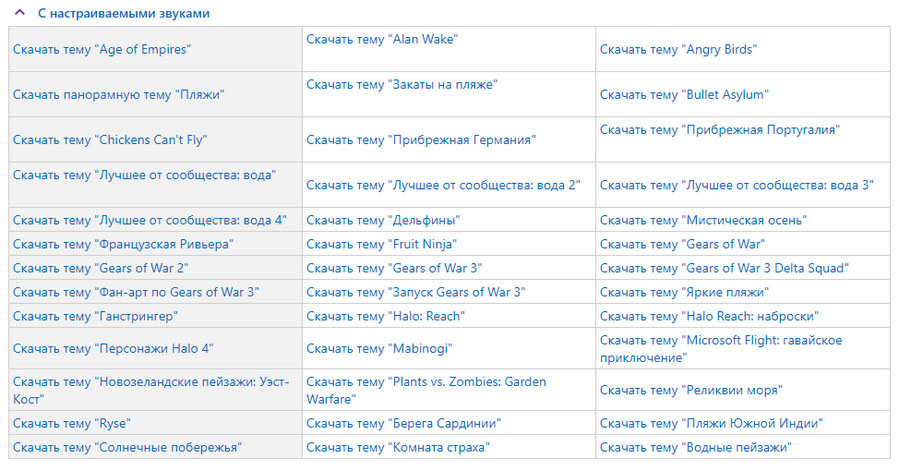Download 'Microsoft Flight: гавайское приключение' theme
The height and width of the screenshot is (471, 900).
(x=721, y=349)
